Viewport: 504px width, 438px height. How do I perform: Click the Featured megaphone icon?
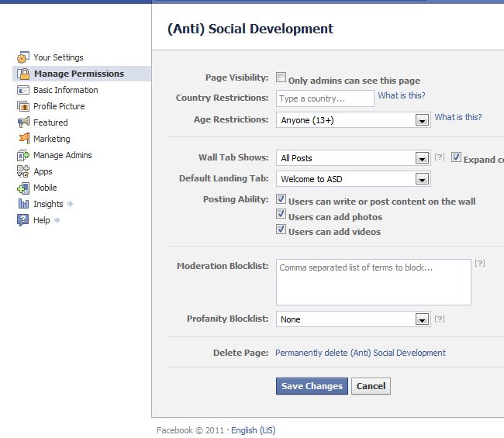click(23, 122)
